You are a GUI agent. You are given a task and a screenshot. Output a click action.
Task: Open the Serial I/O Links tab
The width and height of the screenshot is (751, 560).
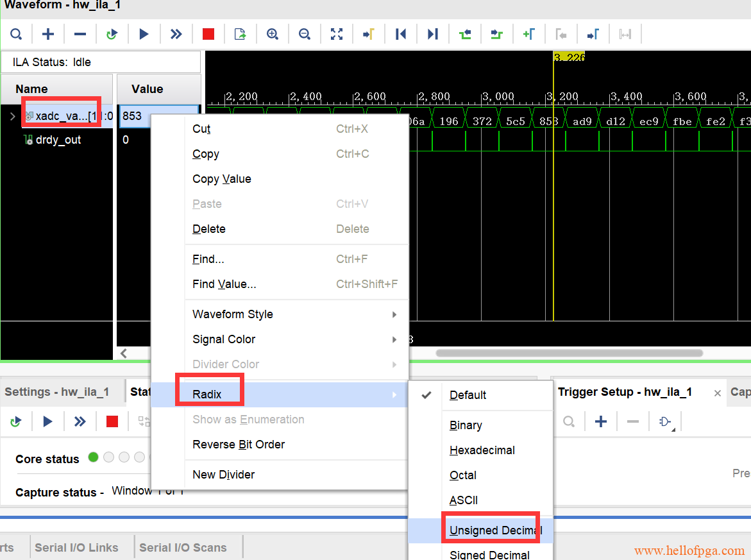[x=76, y=548]
